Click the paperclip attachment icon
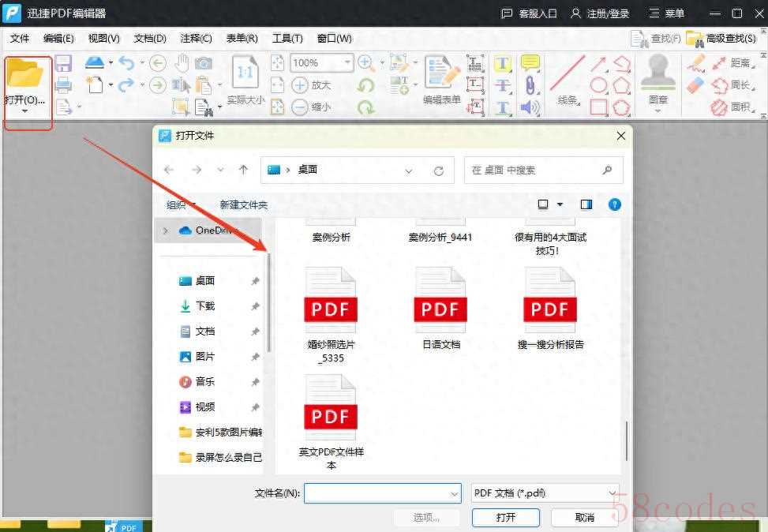768x532 pixels. [530, 85]
